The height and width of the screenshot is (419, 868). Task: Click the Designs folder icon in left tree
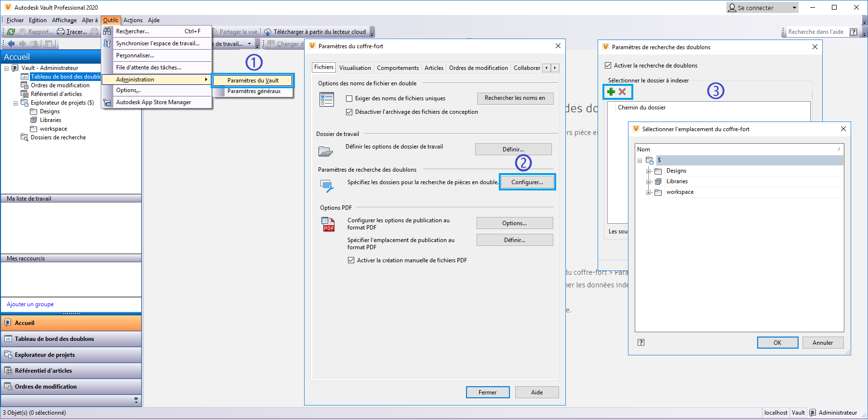[x=34, y=111]
